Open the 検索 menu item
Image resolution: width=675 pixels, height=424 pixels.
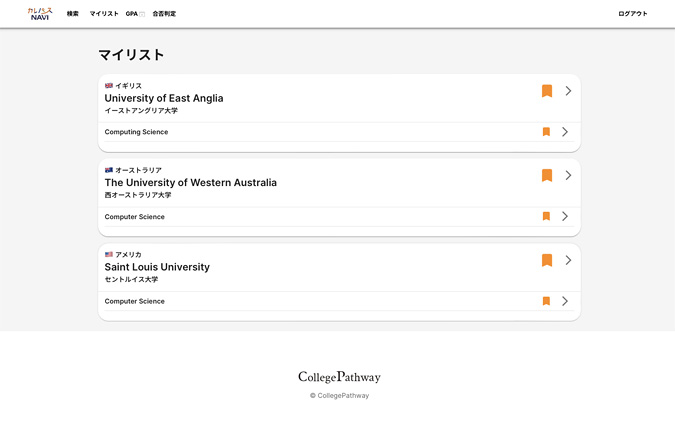tap(72, 14)
